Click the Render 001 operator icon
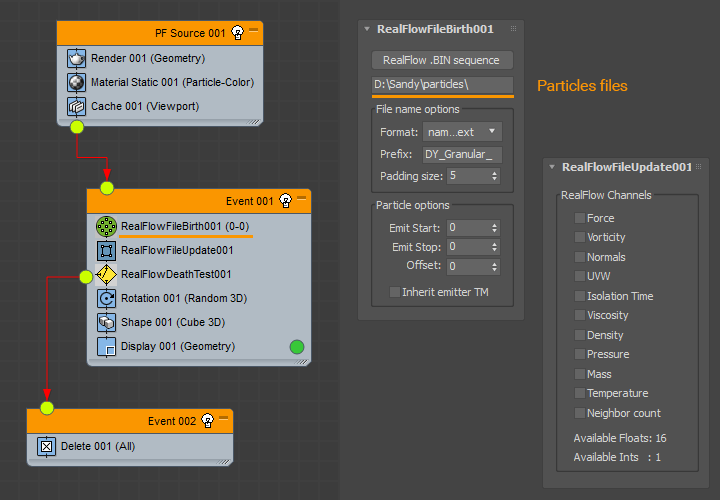 coord(76,58)
